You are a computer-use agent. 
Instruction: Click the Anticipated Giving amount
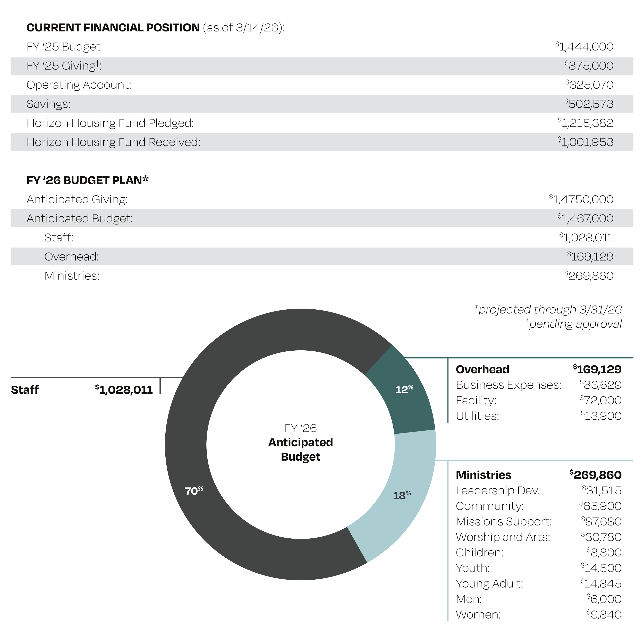(x=581, y=200)
